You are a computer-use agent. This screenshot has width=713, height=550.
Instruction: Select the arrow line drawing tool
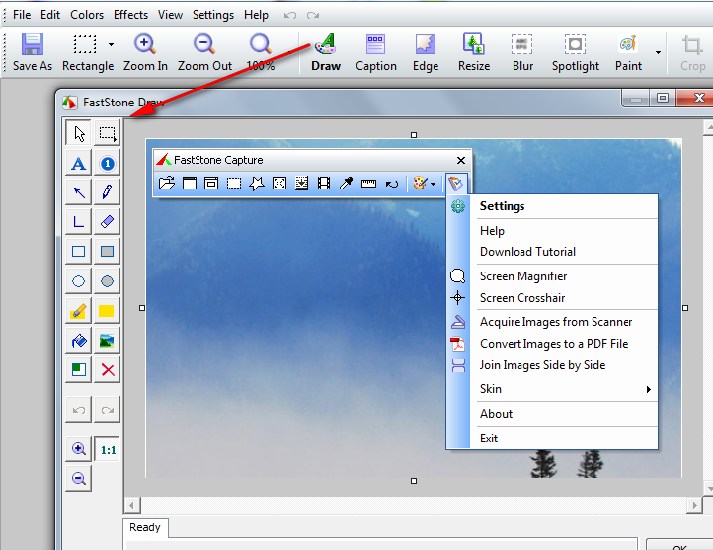79,192
